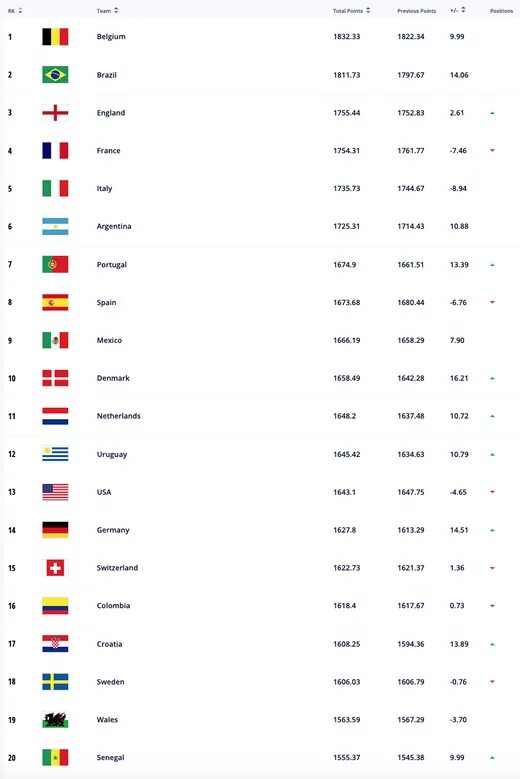Click the Portugal flag icon

pos(55,264)
